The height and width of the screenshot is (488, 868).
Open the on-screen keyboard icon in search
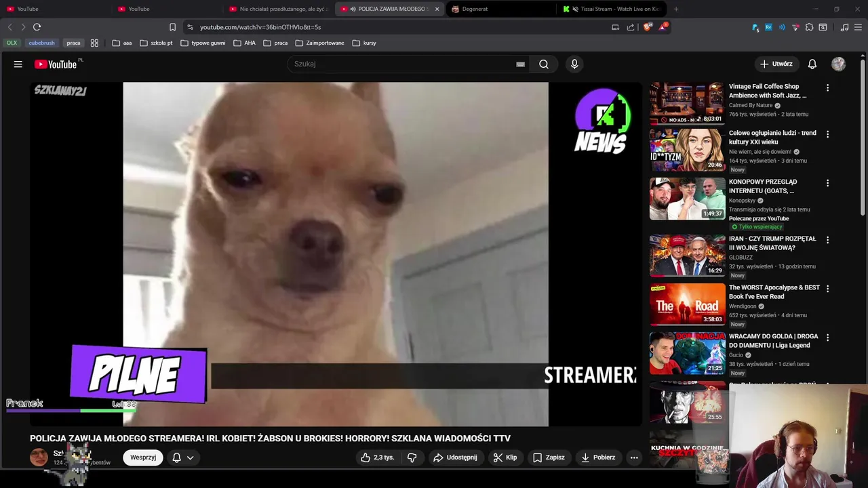(x=520, y=64)
